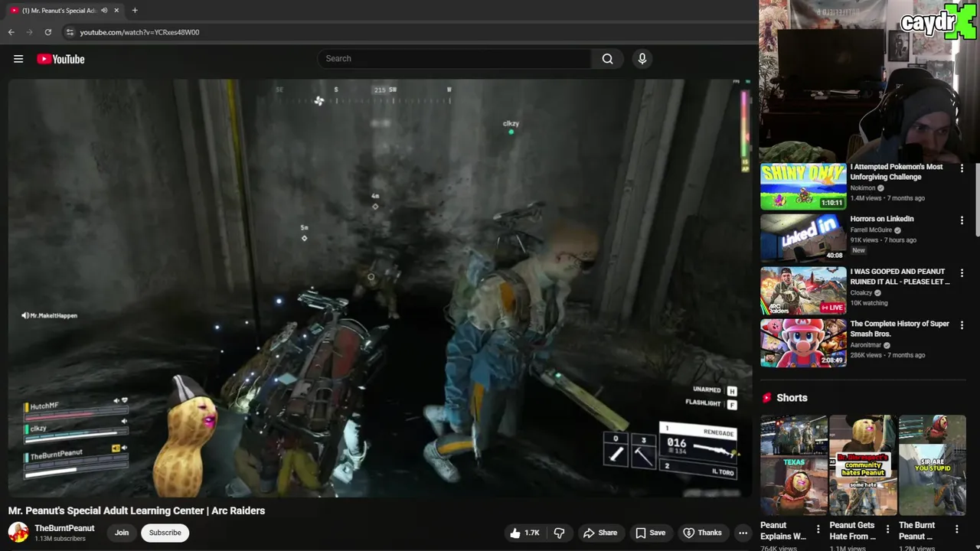Open TheBurntPeanut channel avatar
Screen dimensions: 980x551
point(18,533)
